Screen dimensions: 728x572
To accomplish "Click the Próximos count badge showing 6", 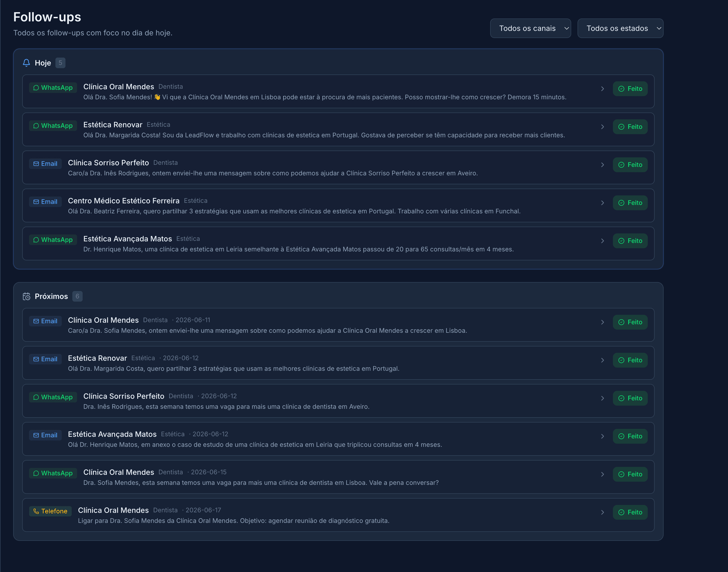I will click(77, 296).
